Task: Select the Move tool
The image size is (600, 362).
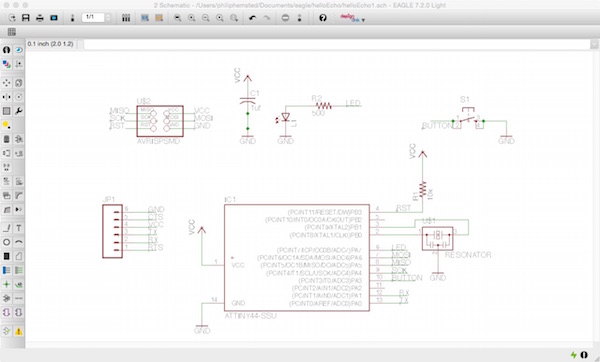Action: pyautogui.click(x=7, y=83)
